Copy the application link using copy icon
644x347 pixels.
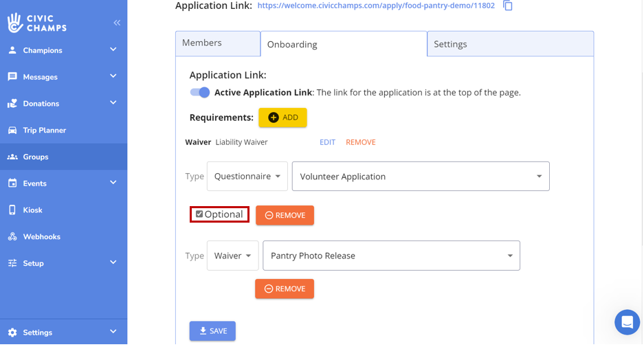508,6
